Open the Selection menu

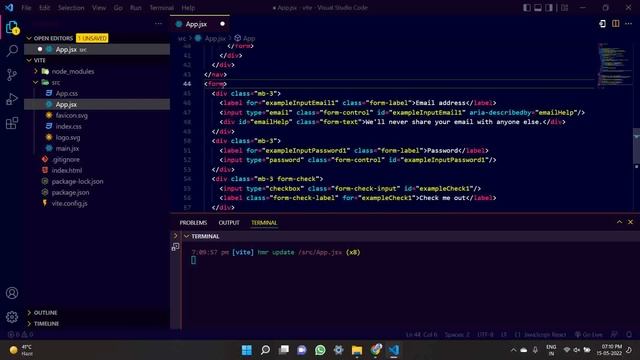click(71, 8)
